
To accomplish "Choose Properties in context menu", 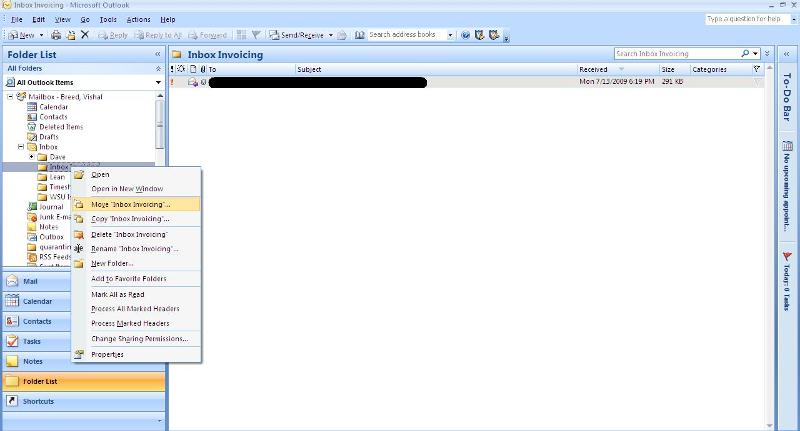I will (x=136, y=354).
